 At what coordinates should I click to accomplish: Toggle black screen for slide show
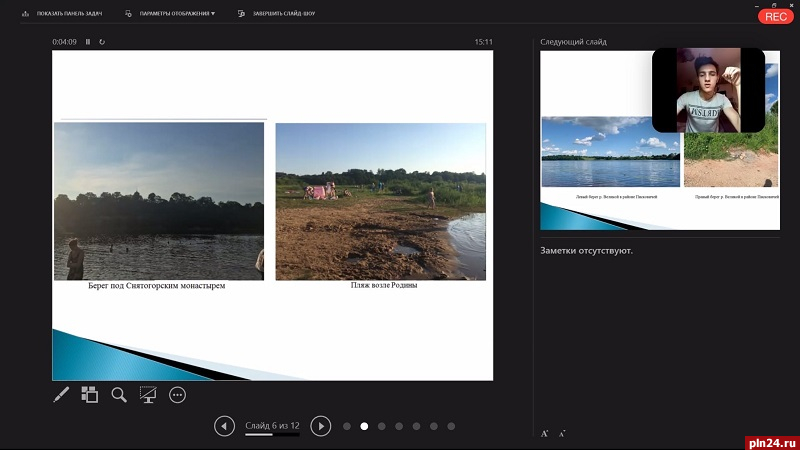point(148,395)
